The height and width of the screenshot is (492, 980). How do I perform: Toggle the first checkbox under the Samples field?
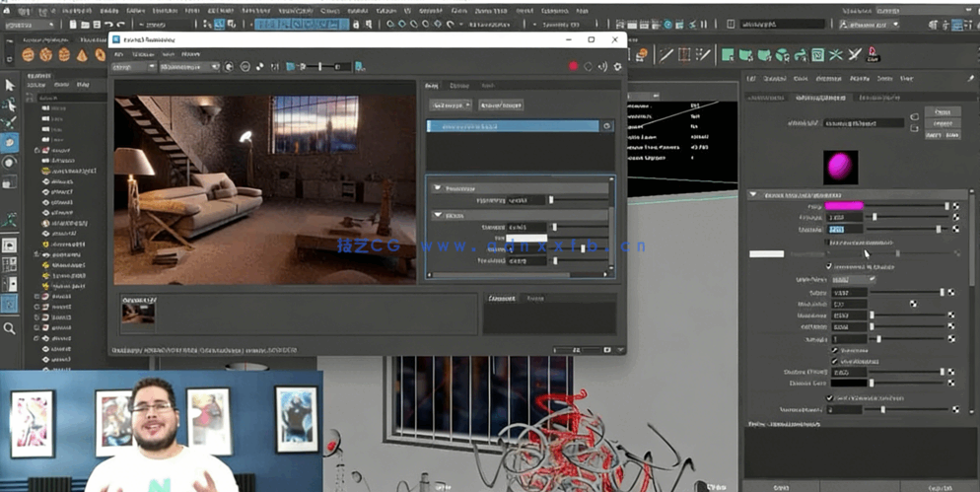click(835, 350)
